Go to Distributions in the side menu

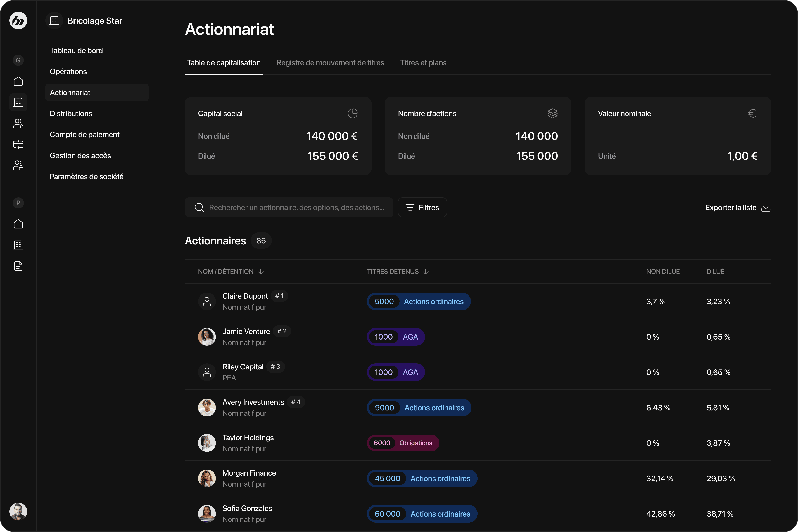[71, 114]
